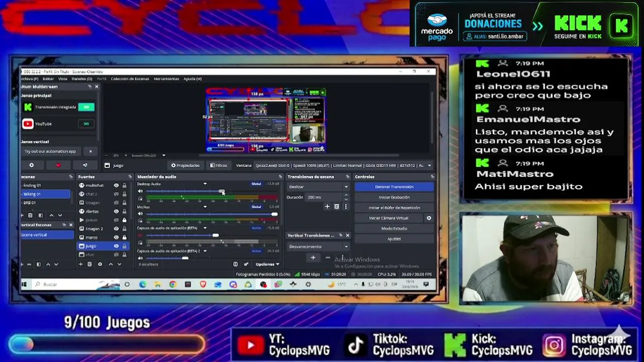Open the Archivo menu
This screenshot has width=644, height=362.
click(30, 79)
